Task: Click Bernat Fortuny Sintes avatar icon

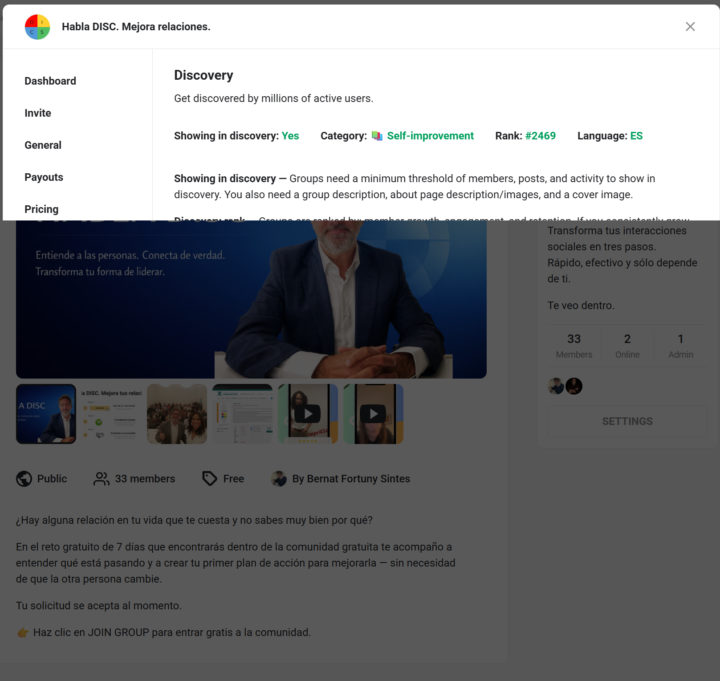Action: click(x=279, y=478)
